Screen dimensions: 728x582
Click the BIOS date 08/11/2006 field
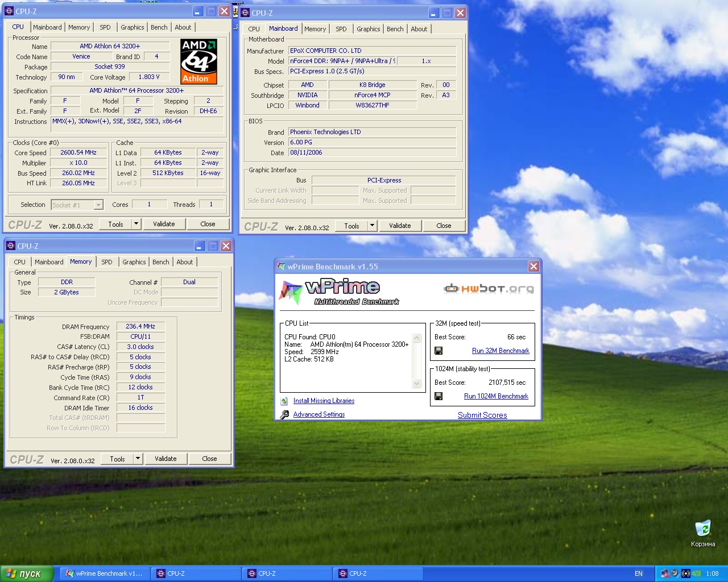tap(372, 152)
